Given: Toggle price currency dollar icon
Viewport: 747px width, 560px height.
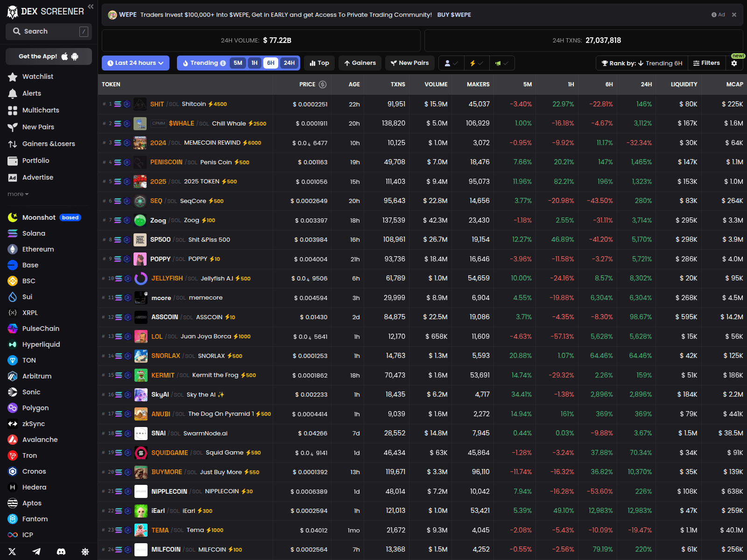Looking at the screenshot, I should pyautogui.click(x=323, y=84).
